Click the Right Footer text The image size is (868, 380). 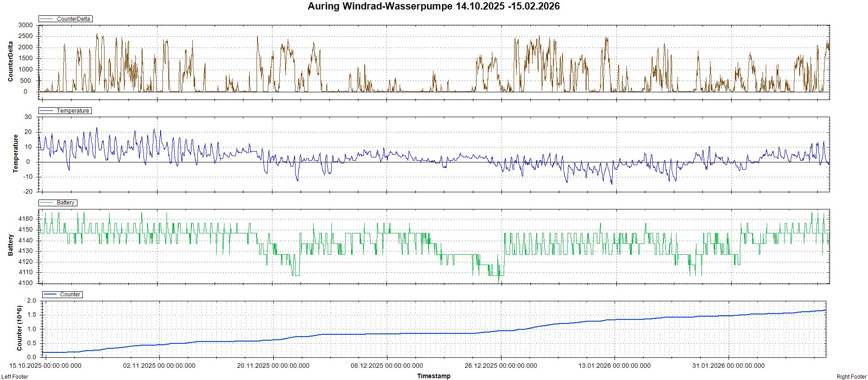click(x=851, y=376)
